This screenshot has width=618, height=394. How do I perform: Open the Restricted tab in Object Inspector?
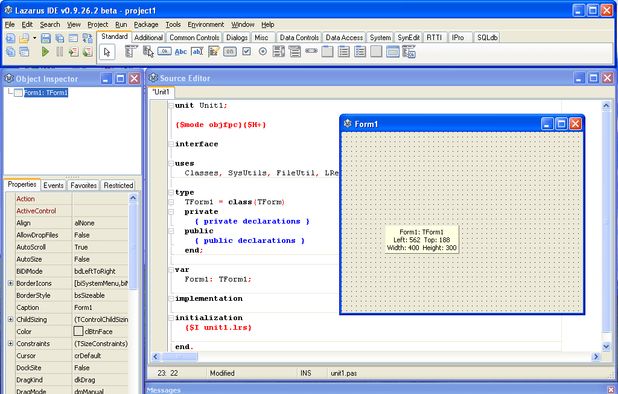[118, 185]
